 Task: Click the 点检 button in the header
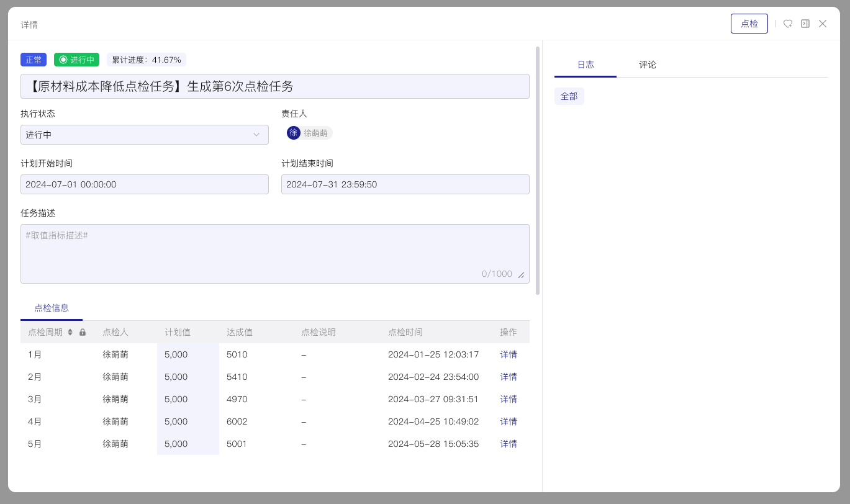pos(749,23)
